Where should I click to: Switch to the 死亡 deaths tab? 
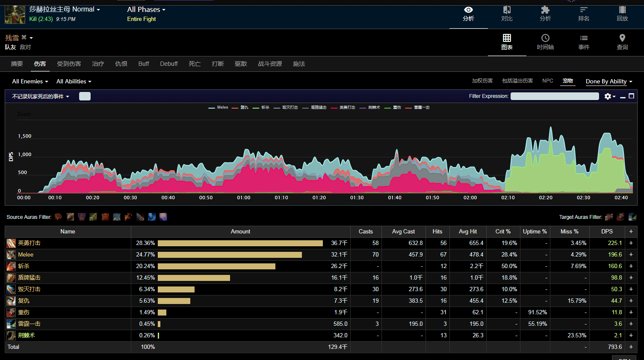click(x=195, y=64)
